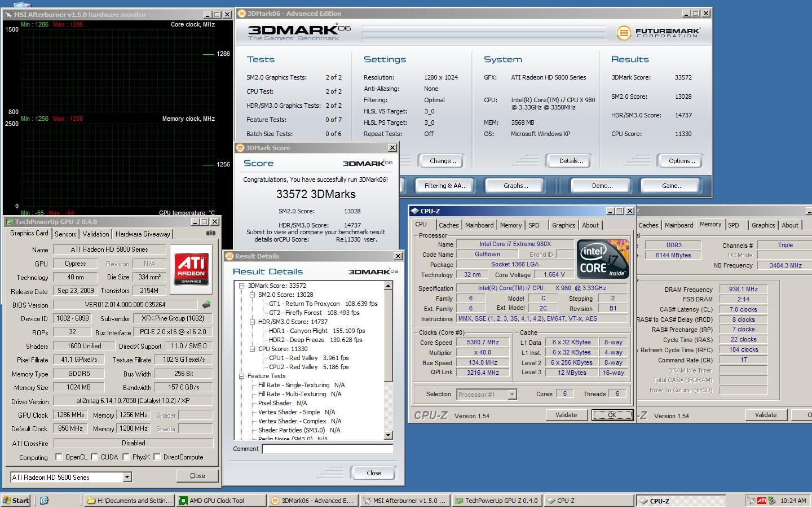Collapse the HDR/SM3.0 Score: 14737 node
This screenshot has width=812, height=508.
click(x=253, y=322)
